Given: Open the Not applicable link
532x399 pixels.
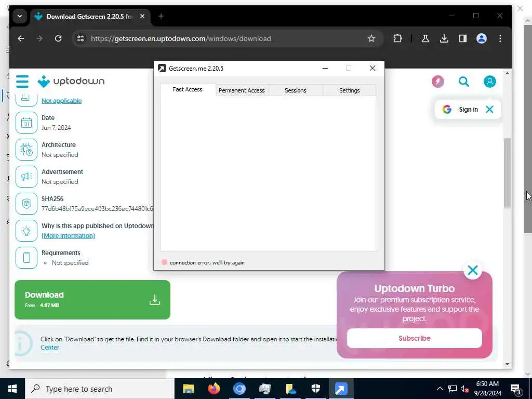Looking at the screenshot, I should 61,101.
